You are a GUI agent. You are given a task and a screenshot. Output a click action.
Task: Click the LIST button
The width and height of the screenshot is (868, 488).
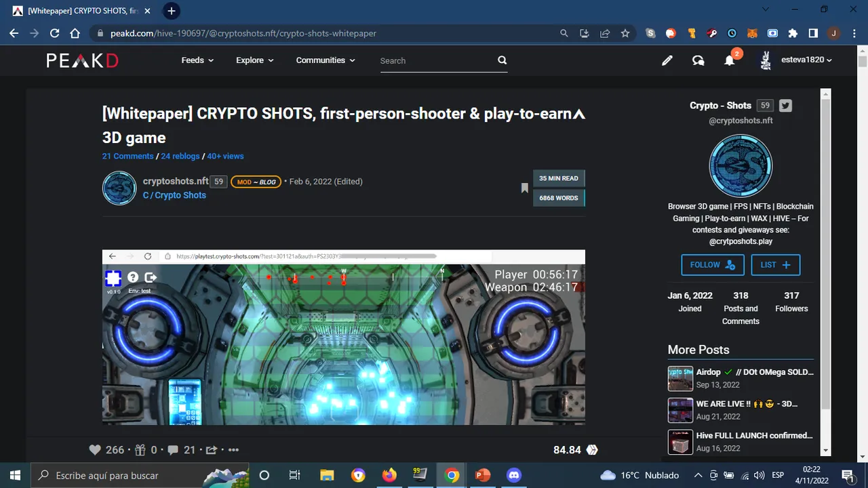point(775,265)
